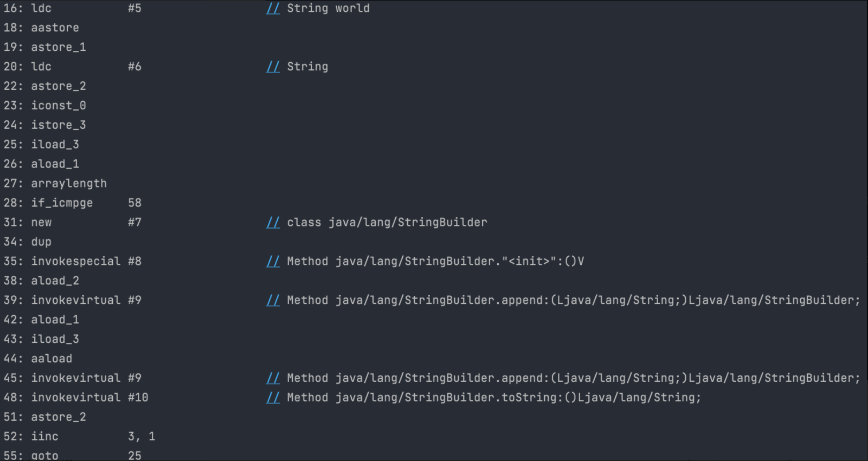Click the "dup" instruction
The width and height of the screenshot is (868, 461).
41,242
